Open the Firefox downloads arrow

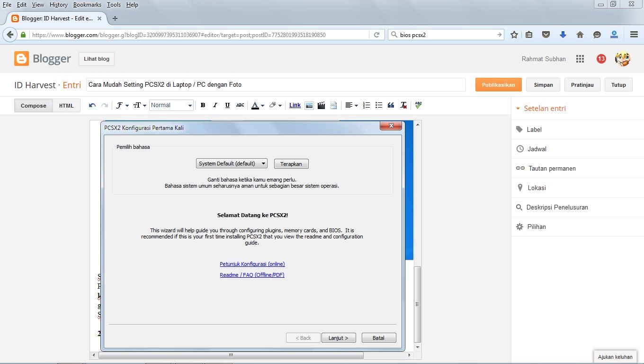[563, 35]
